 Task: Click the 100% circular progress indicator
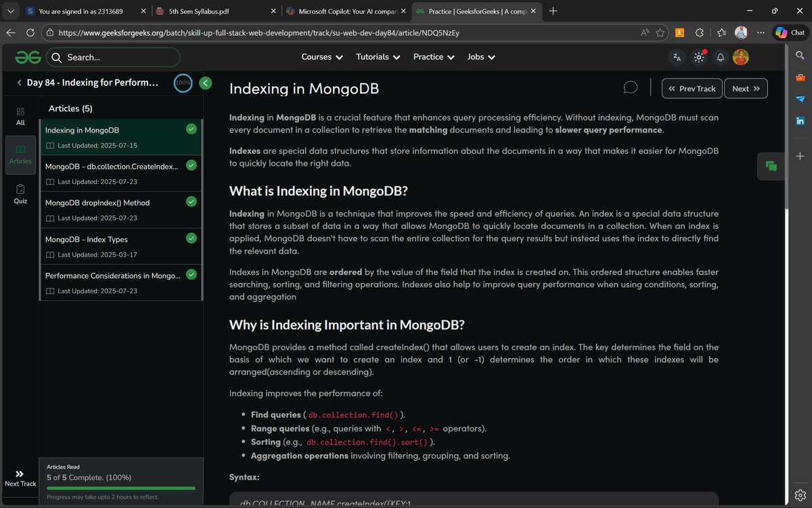coord(183,83)
